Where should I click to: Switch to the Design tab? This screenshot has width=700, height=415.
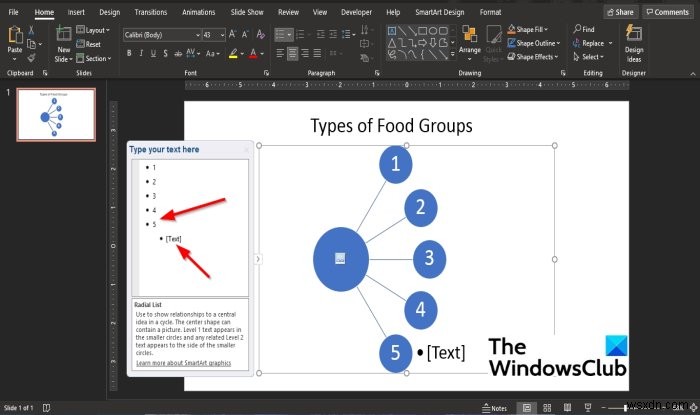110,12
